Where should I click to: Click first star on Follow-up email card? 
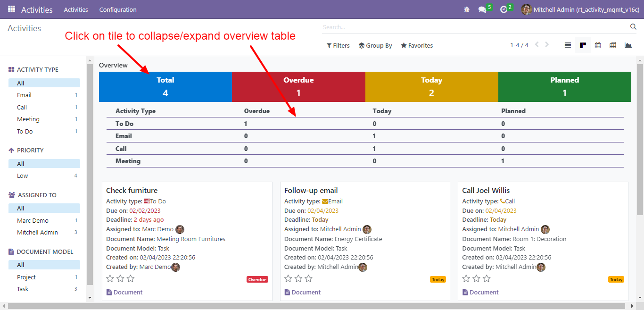(289, 278)
